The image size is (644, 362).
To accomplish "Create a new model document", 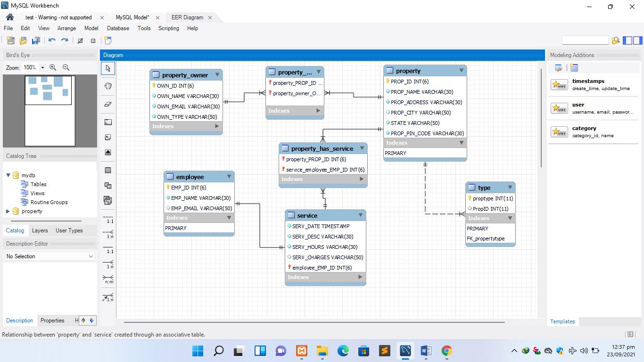I will [x=10, y=41].
